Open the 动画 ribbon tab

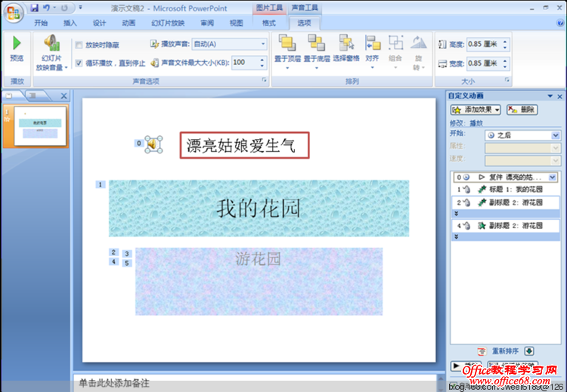coord(129,23)
